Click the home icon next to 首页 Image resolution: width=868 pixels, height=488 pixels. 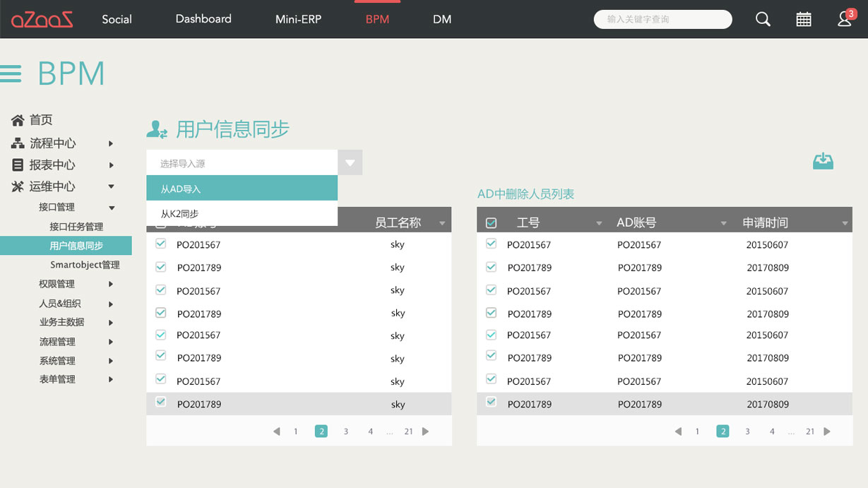18,120
